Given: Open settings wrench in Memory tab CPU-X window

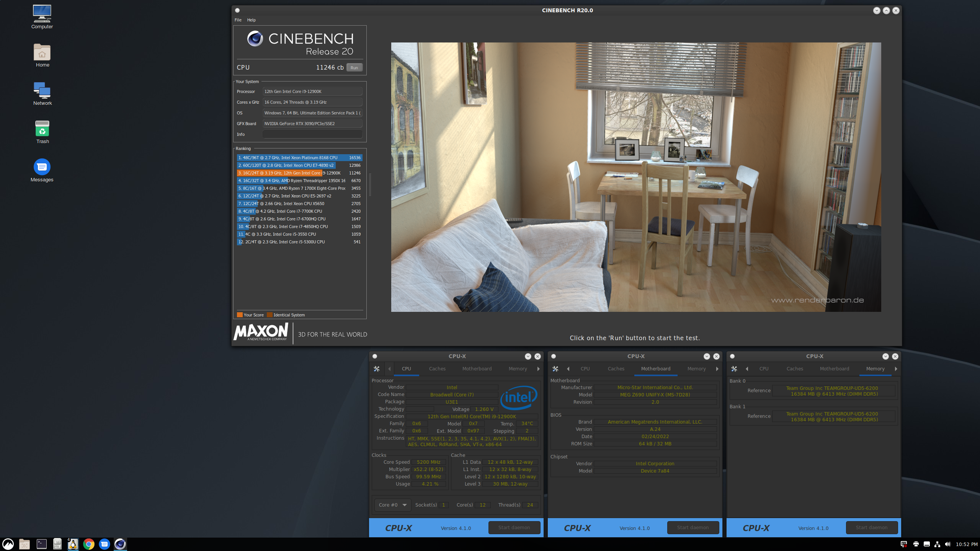Looking at the screenshot, I should click(x=734, y=369).
